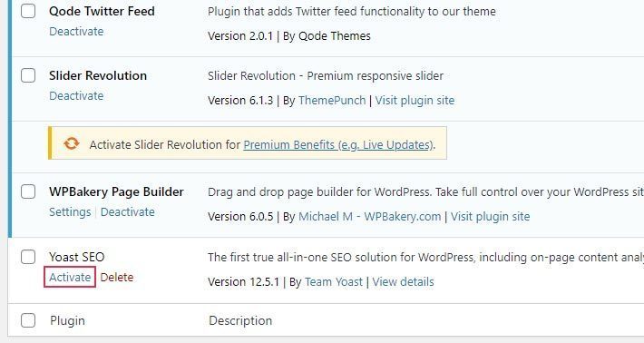
Task: Delete the Yoast SEO plugin
Action: click(x=117, y=277)
